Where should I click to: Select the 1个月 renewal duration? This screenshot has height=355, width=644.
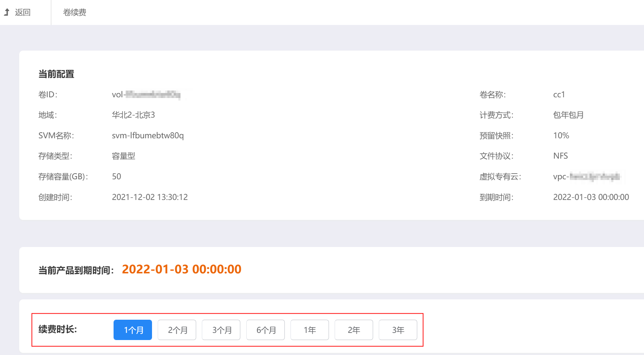(133, 330)
